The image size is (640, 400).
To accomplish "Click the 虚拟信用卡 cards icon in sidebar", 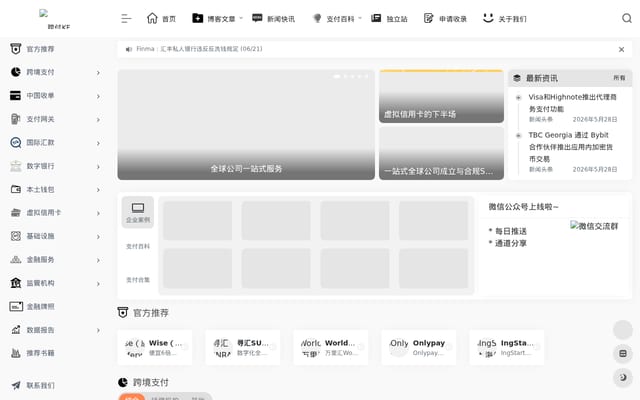I will [x=16, y=213].
